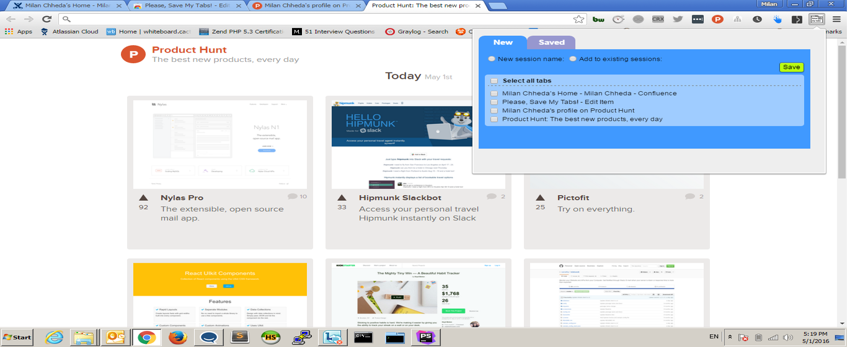868x347 pixels.
Task: Open Firefox from the taskbar
Action: coord(177,337)
